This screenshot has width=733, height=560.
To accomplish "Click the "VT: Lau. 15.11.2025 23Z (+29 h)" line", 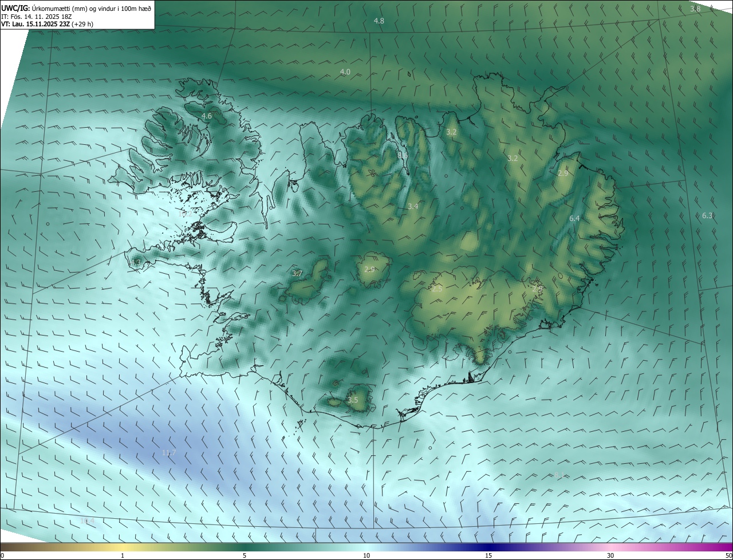I will (48, 24).
